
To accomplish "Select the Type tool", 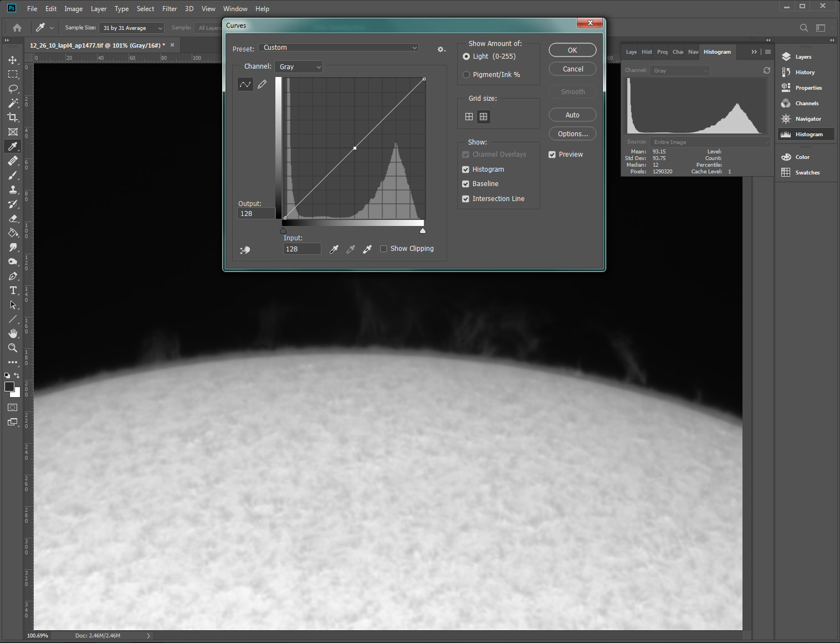I will click(x=13, y=290).
